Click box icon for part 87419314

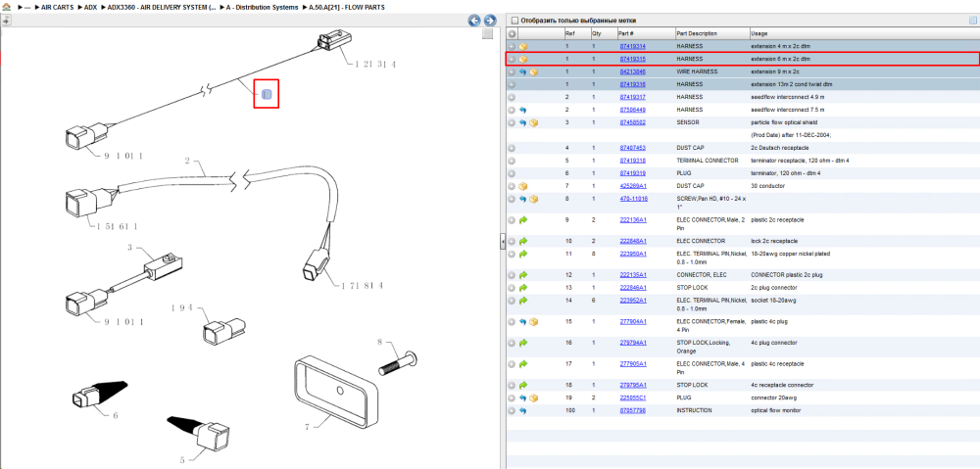[523, 46]
